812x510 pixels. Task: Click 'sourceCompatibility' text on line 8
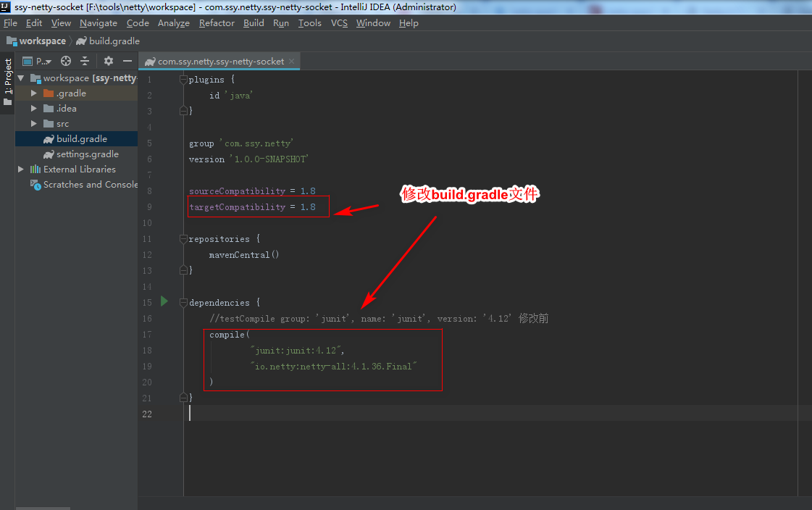click(237, 191)
